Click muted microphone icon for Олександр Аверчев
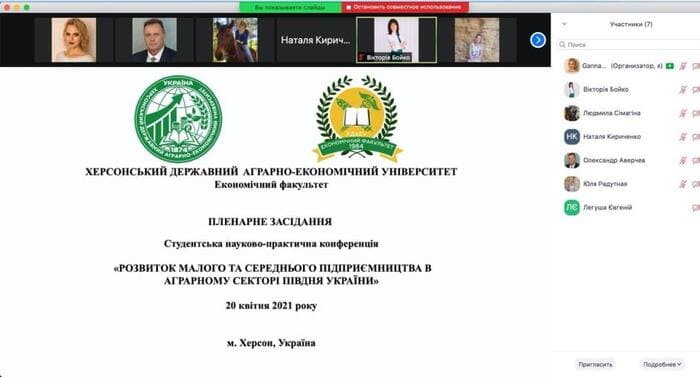 click(682, 160)
